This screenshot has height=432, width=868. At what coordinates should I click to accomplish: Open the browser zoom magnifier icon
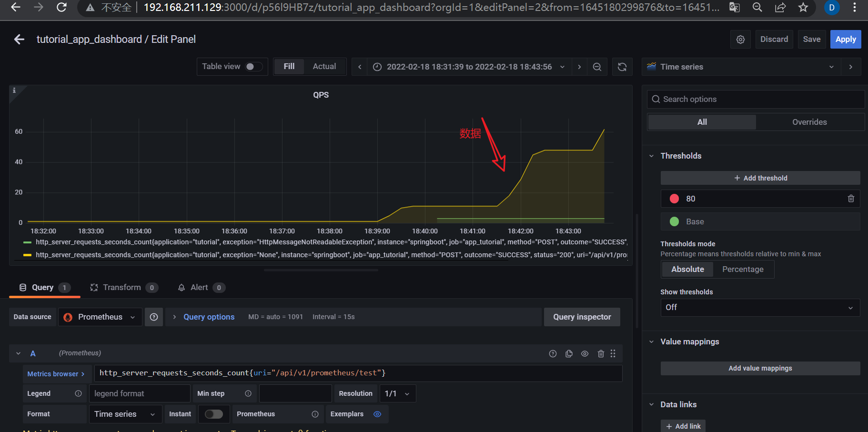point(757,7)
